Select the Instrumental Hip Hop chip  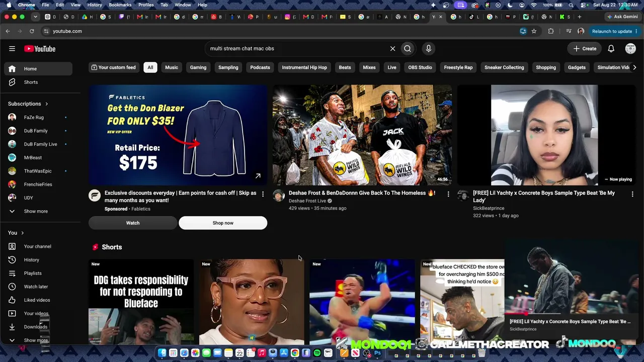[x=304, y=67]
